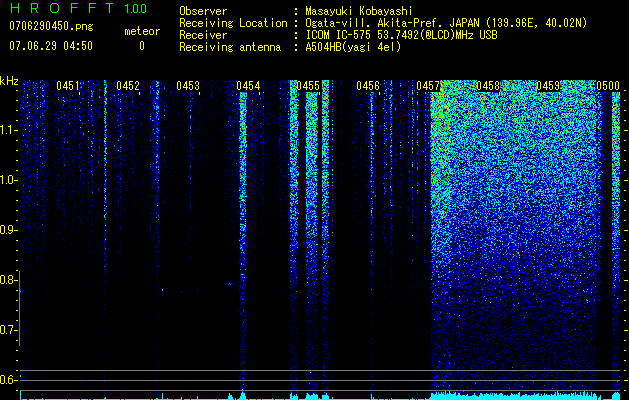Click the 0457 time marker
Image resolution: width=629 pixels, height=400 pixels.
click(428, 86)
